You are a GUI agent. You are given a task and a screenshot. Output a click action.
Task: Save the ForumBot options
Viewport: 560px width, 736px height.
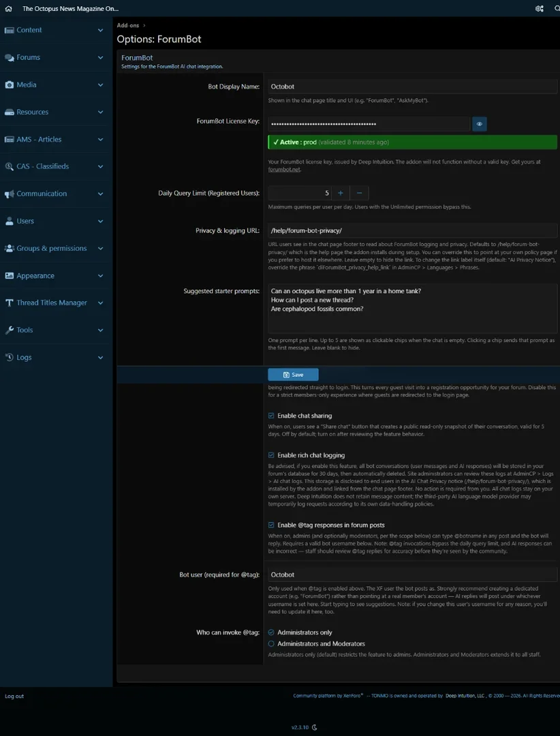tap(294, 375)
